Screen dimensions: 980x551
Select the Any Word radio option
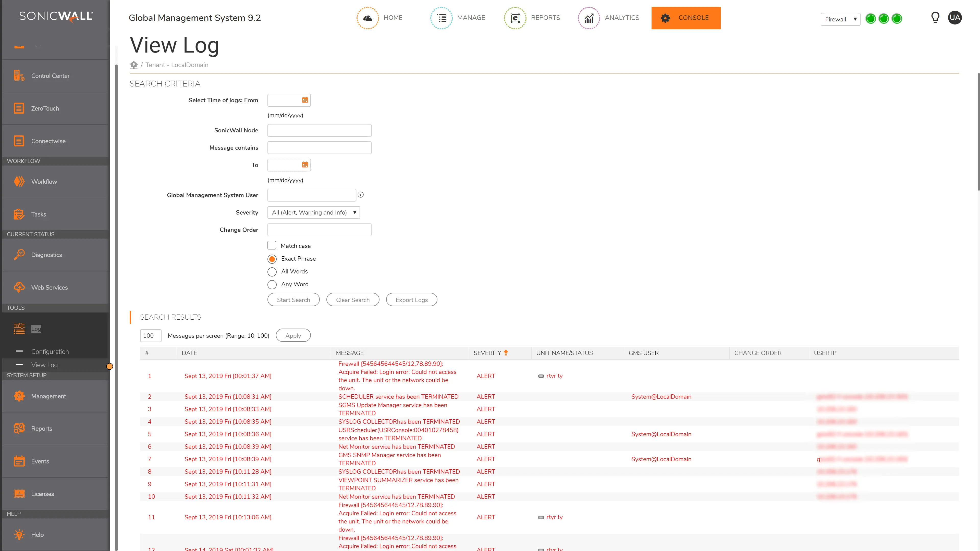click(x=272, y=284)
